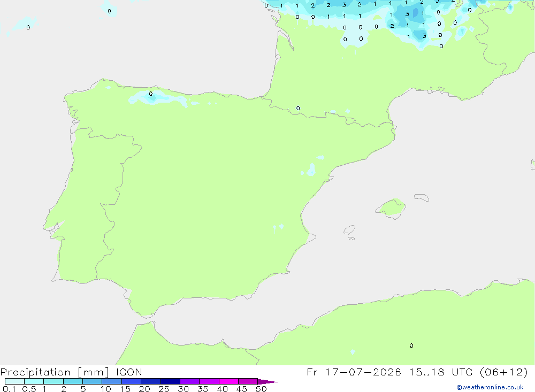535x392 pixels.
Task: Click the 0.5–1 mm legend color swatch
Action: tap(34, 381)
